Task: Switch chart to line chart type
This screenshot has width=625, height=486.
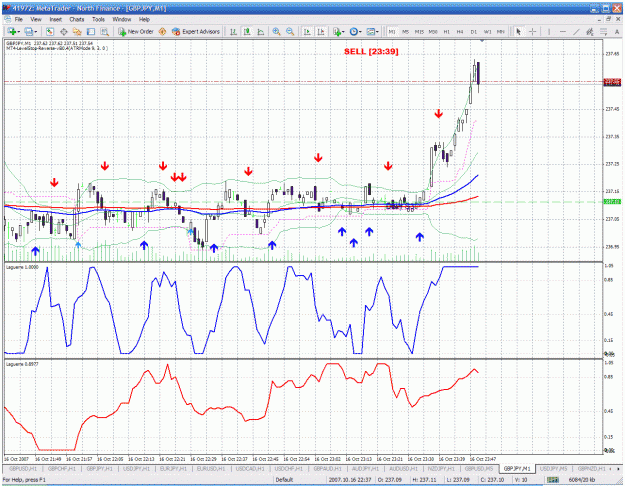Action: (x=261, y=31)
